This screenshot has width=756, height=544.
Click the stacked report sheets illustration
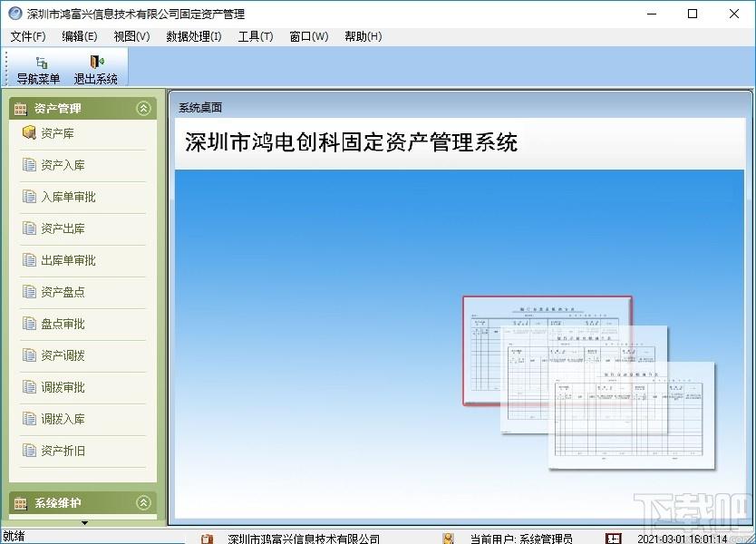pos(588,382)
